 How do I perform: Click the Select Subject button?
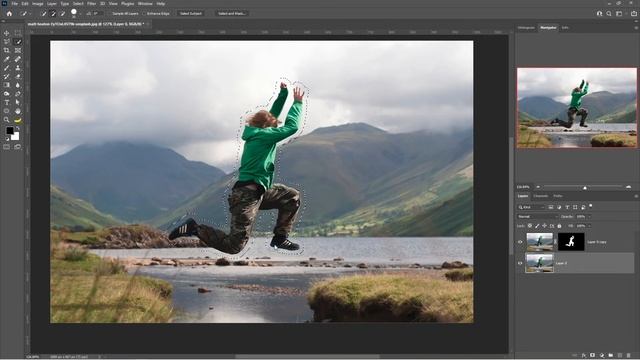191,13
